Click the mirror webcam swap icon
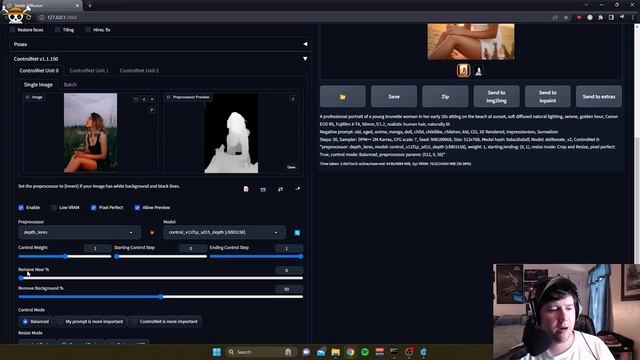The width and height of the screenshot is (640, 360). click(x=280, y=189)
